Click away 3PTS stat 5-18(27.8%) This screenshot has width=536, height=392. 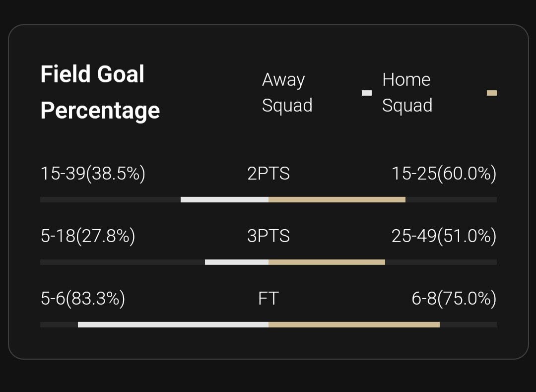coord(88,236)
